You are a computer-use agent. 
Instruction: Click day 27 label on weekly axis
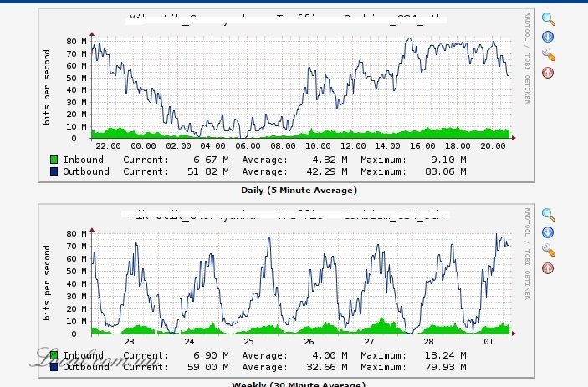[369, 342]
